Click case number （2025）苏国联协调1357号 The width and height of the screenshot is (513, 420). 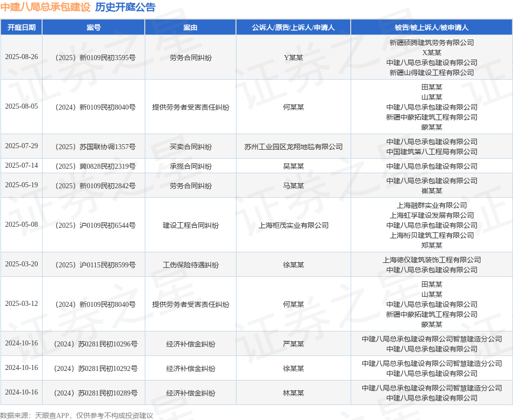click(x=94, y=147)
